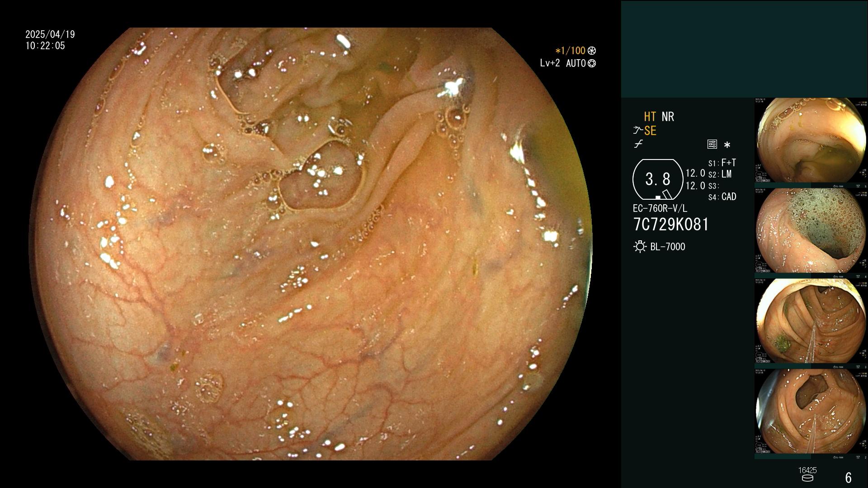Click the scope tip 3.8 diameter indicator
This screenshot has height=488, width=868.
pos(657,179)
